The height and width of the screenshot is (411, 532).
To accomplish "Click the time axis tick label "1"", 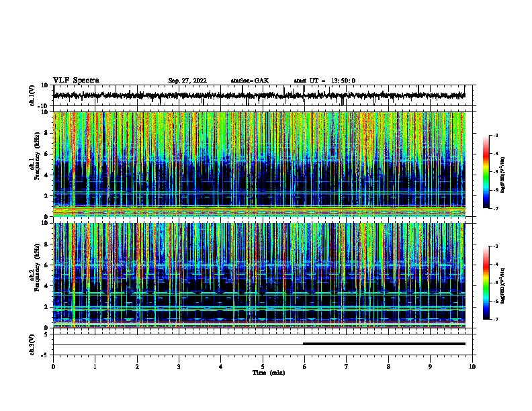I will (x=95, y=367).
